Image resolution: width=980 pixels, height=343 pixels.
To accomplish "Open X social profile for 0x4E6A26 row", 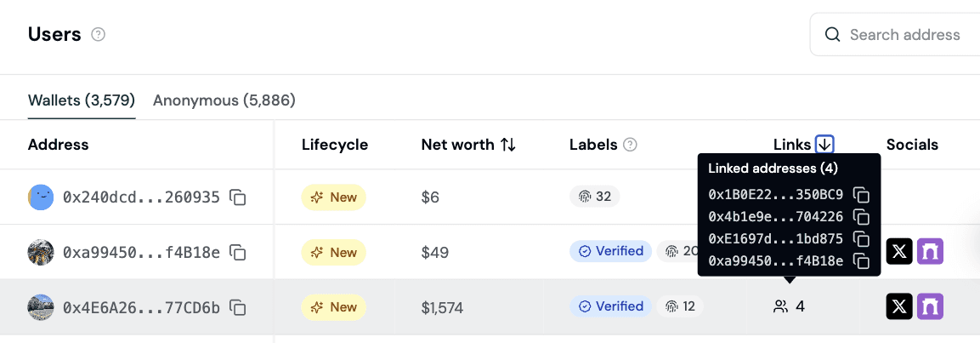I will click(x=900, y=306).
